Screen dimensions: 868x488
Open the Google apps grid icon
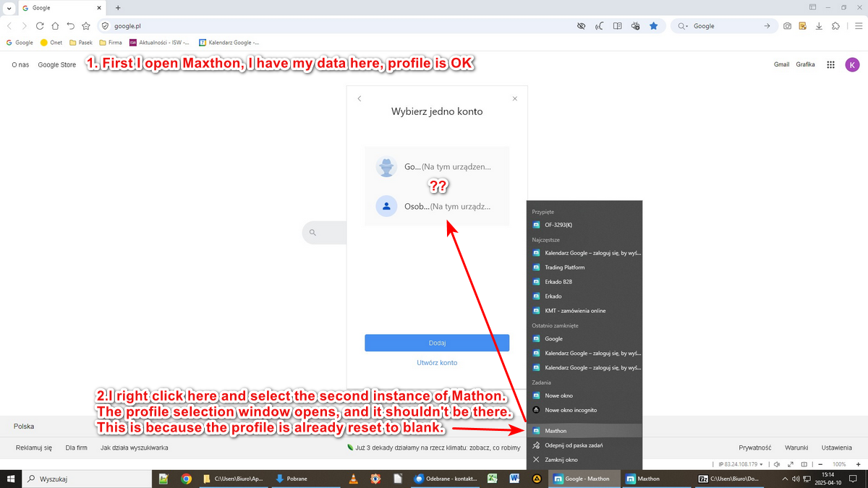tap(830, 64)
